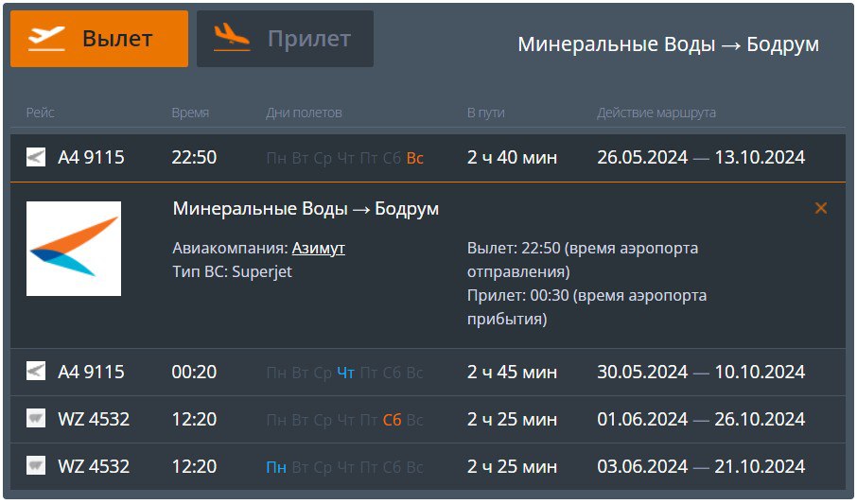This screenshot has height=504, width=857.
Task: Click airline icon of WZ 4532 Saturday flight
Action: click(36, 419)
